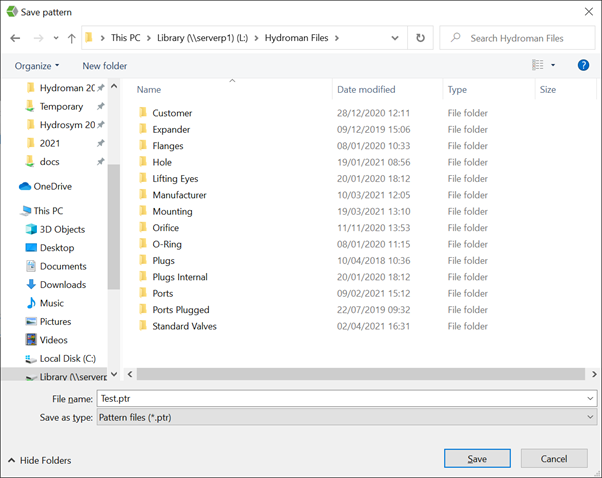Viewport: 602px width, 478px height.
Task: Open the Organize menu
Action: (x=37, y=66)
